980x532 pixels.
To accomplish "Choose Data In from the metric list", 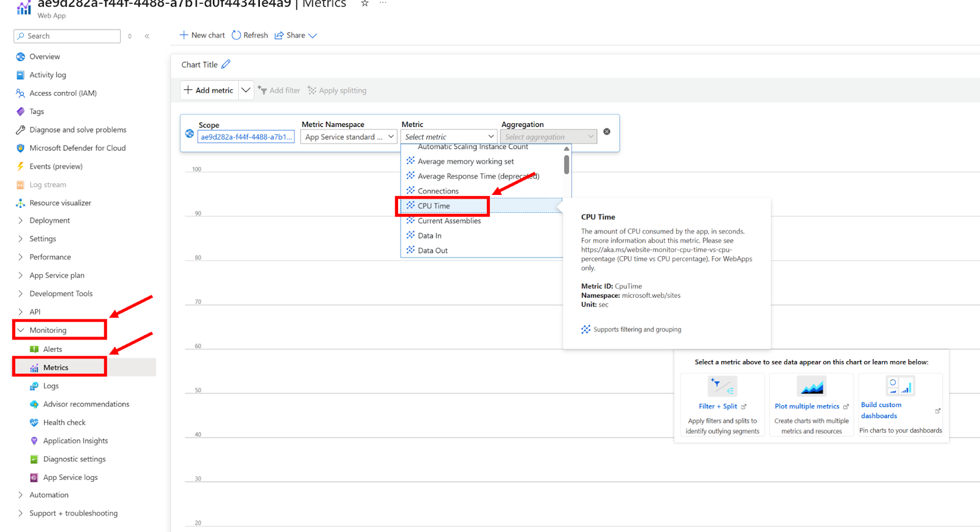I will (429, 236).
